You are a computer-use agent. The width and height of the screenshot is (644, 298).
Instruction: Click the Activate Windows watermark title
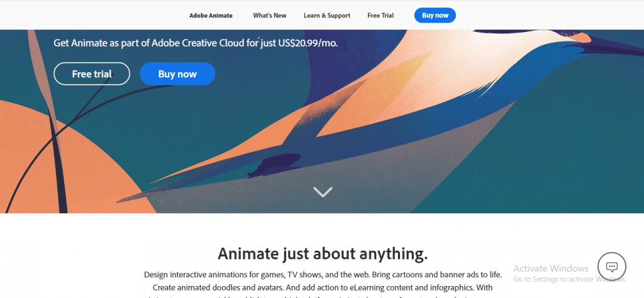click(x=551, y=268)
